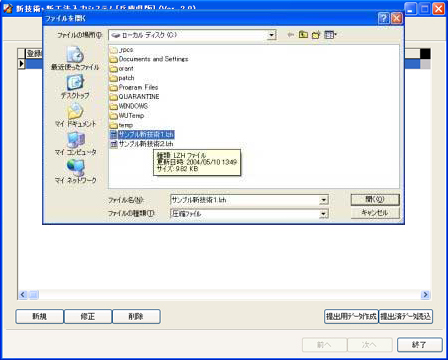Select the Program Files folder

pos(134,87)
